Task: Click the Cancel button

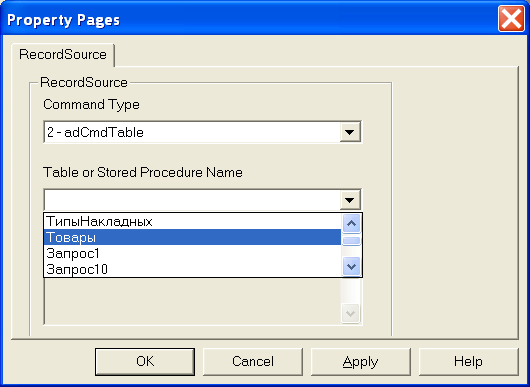Action: tap(253, 362)
